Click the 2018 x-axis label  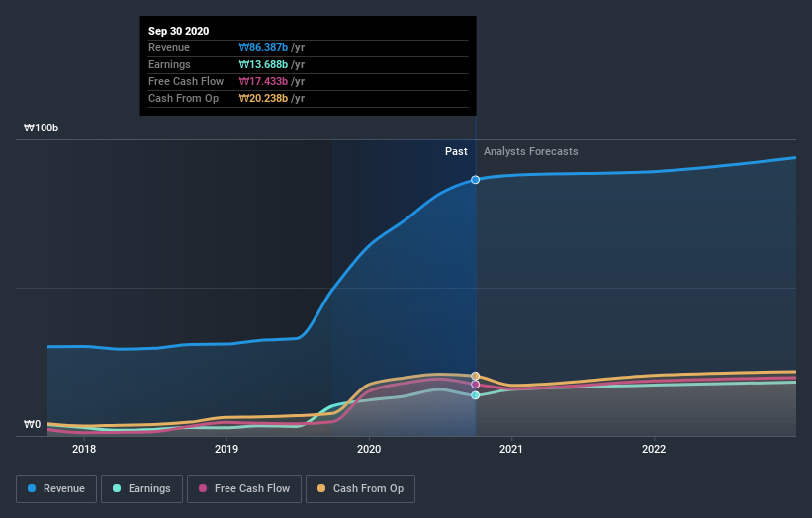pyautogui.click(x=84, y=449)
